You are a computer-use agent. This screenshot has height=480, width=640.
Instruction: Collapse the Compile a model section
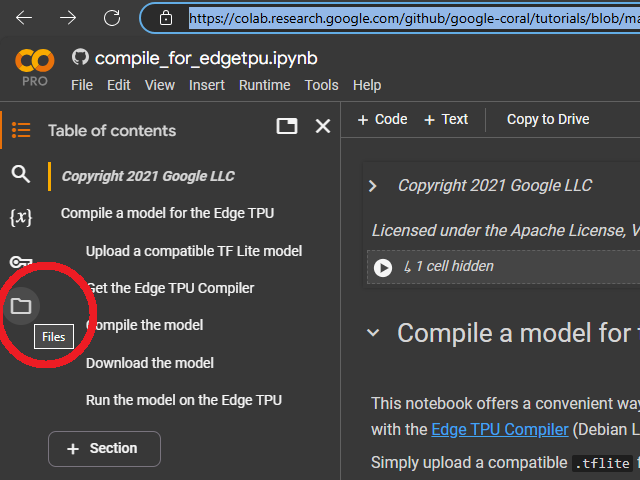tap(373, 333)
